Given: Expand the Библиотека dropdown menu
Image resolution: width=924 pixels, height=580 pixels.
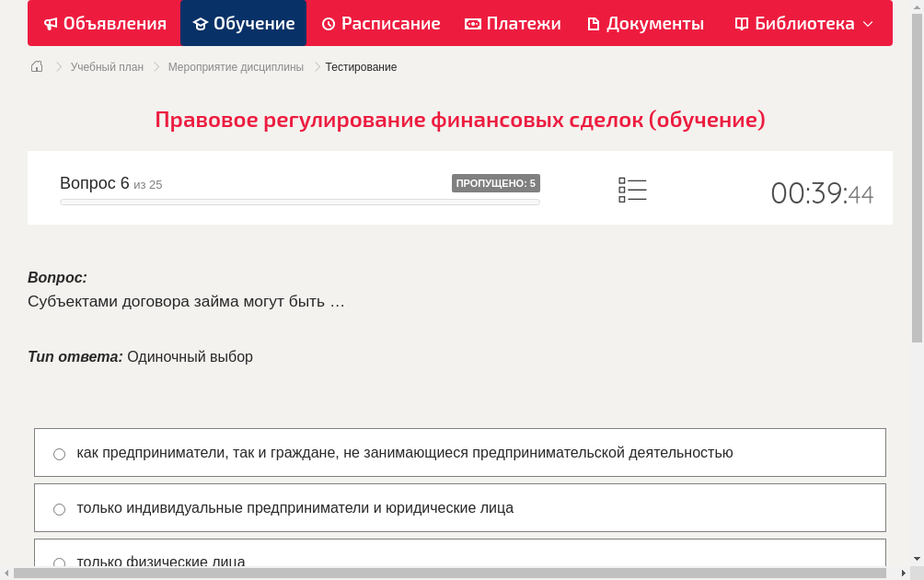Looking at the screenshot, I should (x=866, y=23).
